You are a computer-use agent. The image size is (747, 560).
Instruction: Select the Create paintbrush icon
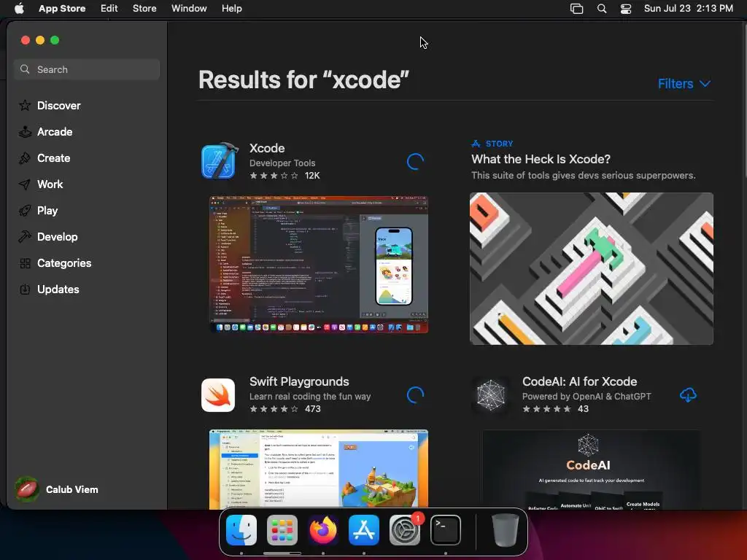click(x=25, y=158)
